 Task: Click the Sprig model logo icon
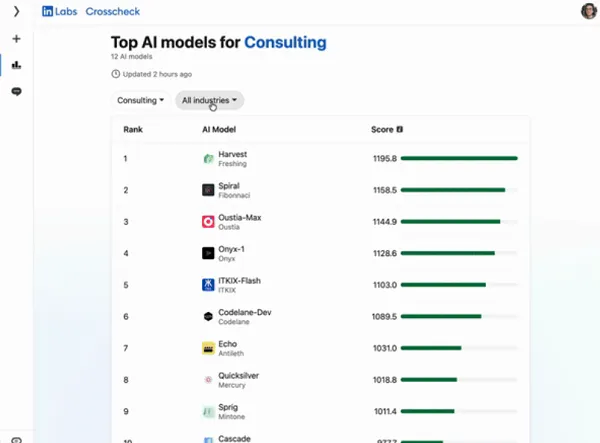click(208, 412)
